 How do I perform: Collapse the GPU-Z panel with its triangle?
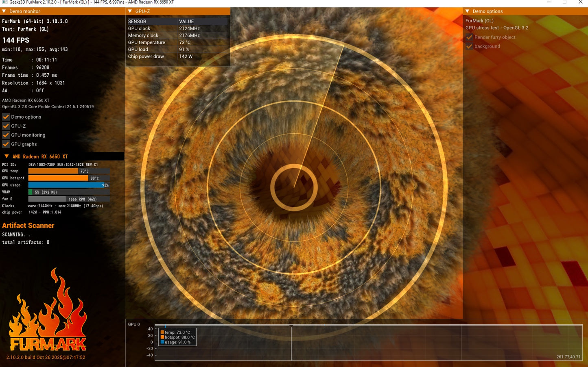[x=130, y=11]
